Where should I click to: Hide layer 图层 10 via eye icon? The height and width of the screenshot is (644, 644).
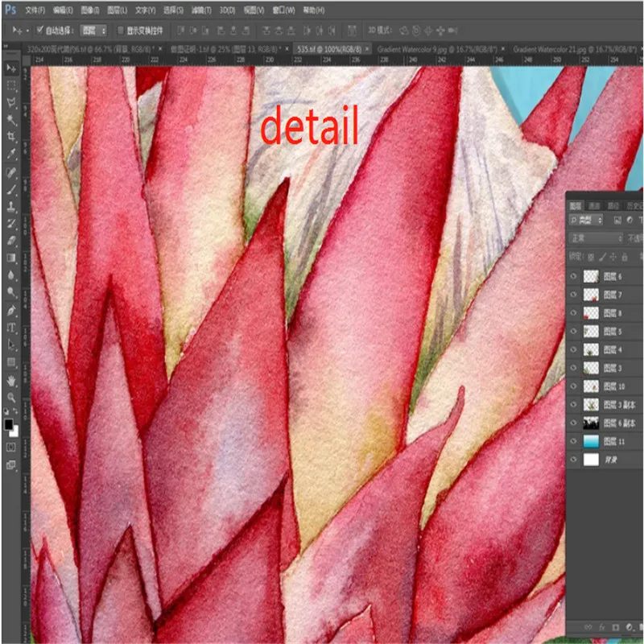point(574,386)
